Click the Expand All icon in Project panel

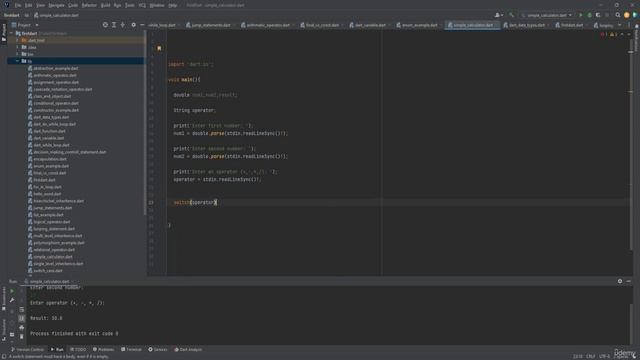pos(114,25)
